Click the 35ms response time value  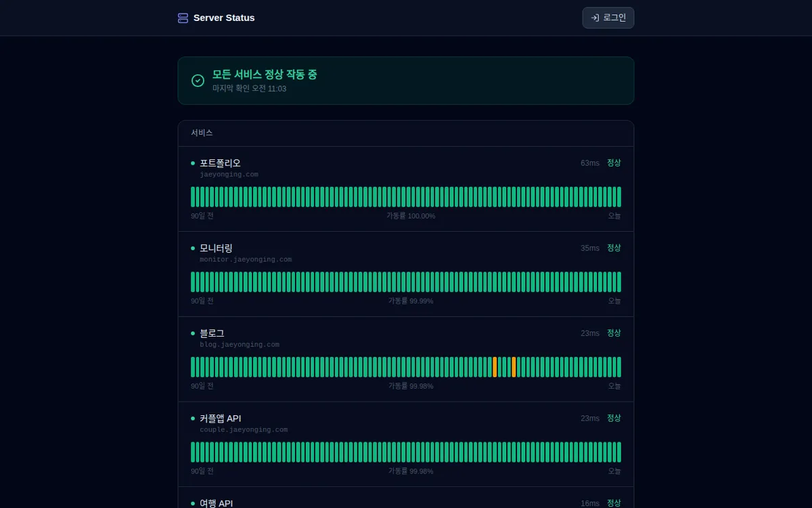(x=590, y=249)
